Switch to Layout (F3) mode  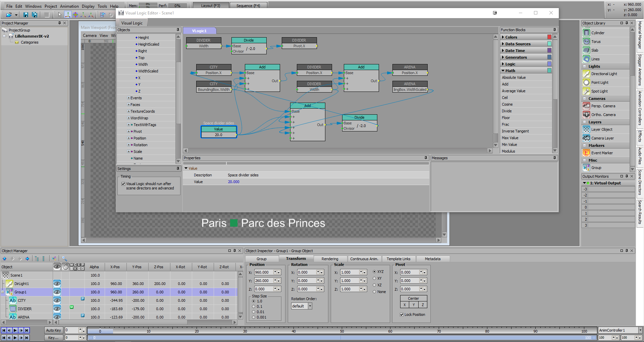[211, 5]
